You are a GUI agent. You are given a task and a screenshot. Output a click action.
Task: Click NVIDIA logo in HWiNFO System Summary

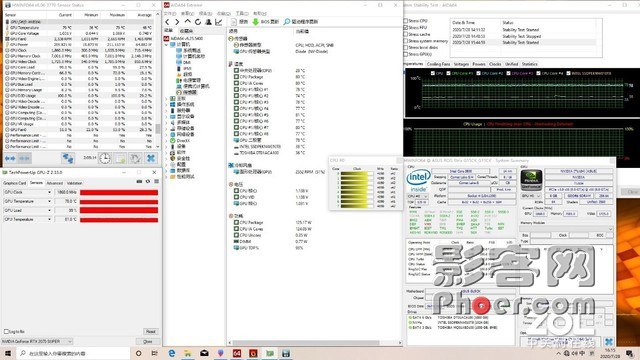coord(531,180)
